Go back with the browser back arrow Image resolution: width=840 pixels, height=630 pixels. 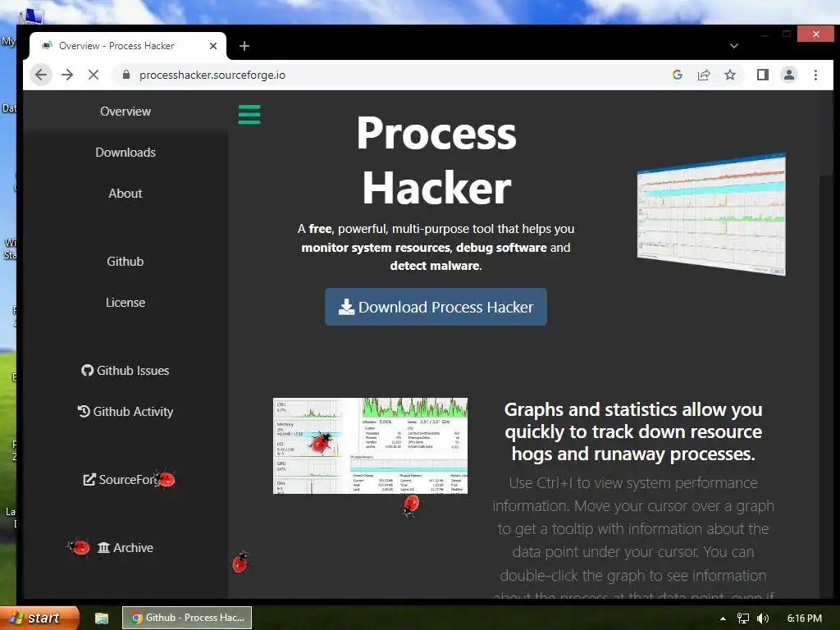click(x=41, y=75)
